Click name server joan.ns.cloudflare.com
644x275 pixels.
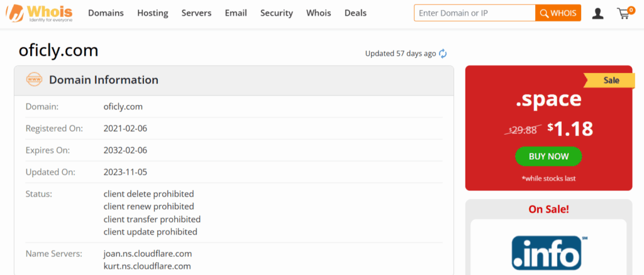pyautogui.click(x=147, y=253)
